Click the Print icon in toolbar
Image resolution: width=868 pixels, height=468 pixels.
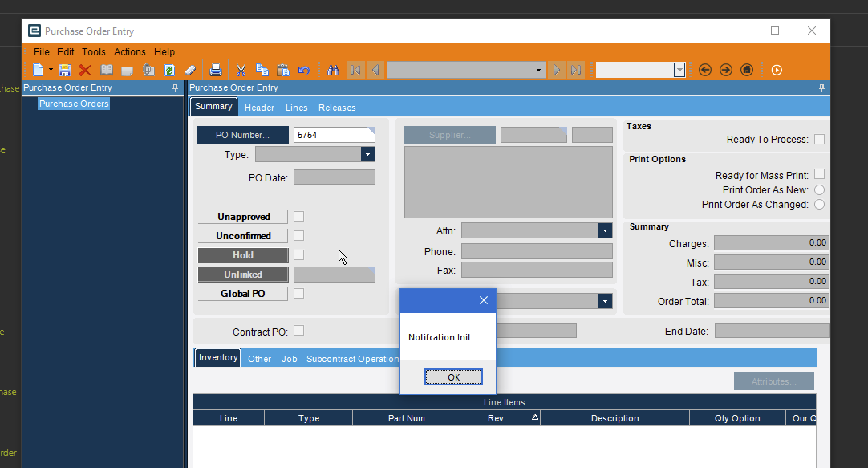click(216, 71)
